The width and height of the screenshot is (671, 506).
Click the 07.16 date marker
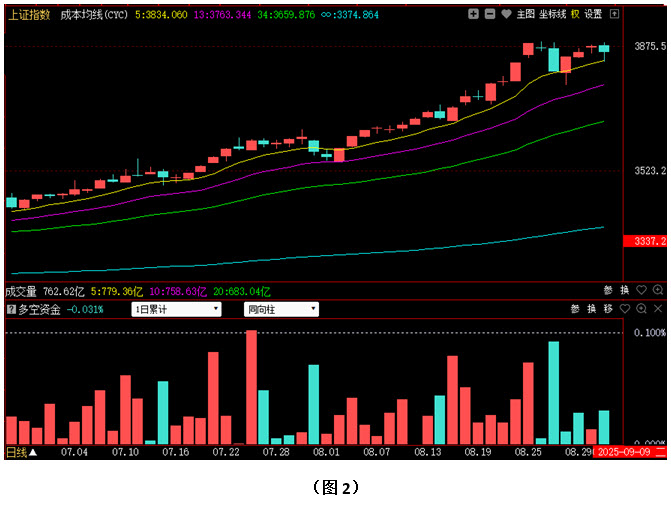(175, 452)
